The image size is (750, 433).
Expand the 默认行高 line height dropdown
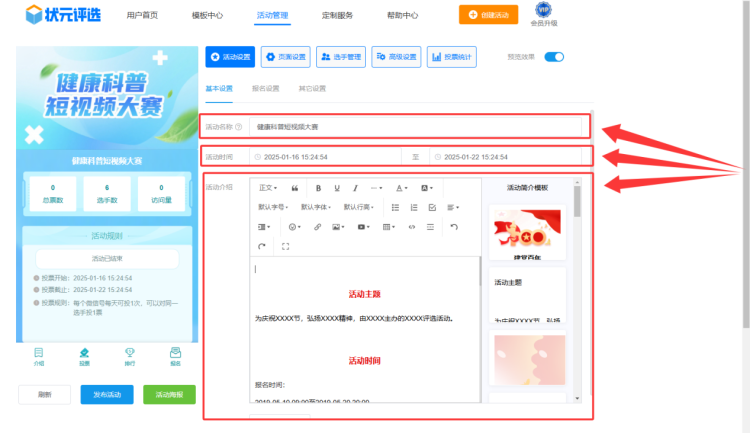tap(358, 207)
